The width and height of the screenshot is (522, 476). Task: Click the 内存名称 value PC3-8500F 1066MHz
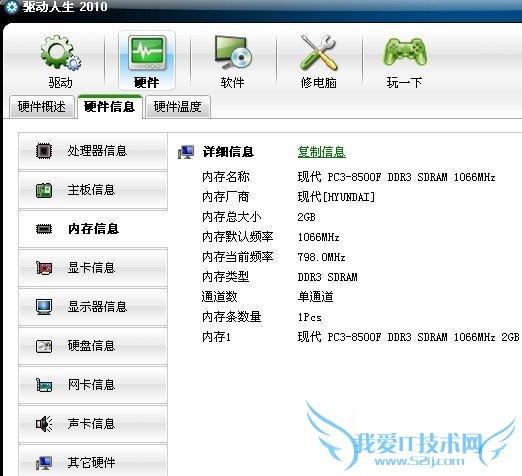click(x=396, y=177)
